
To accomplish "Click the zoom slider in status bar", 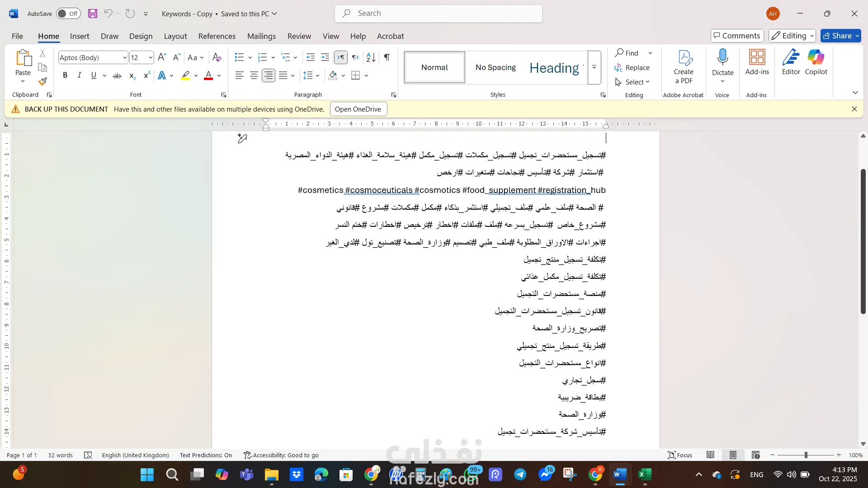I will [x=806, y=455].
